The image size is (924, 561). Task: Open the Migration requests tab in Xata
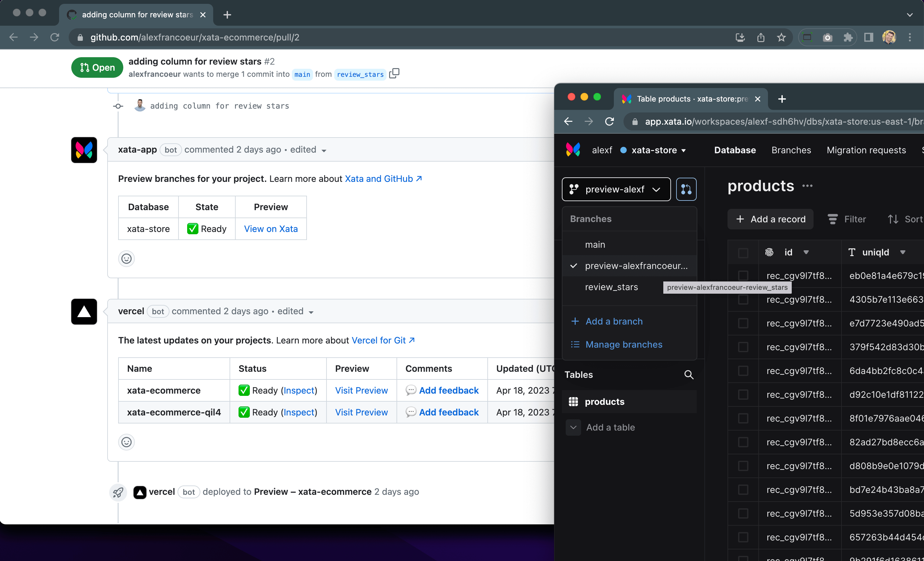866,150
